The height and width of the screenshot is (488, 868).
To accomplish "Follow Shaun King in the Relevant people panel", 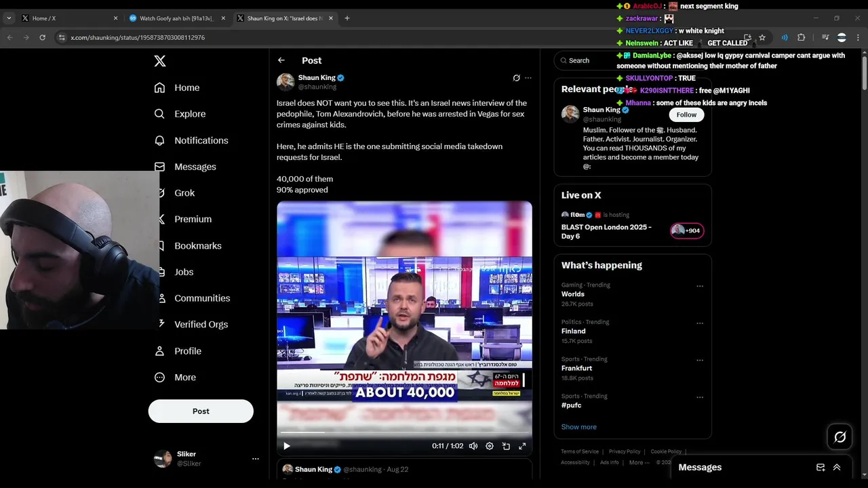I will point(686,115).
